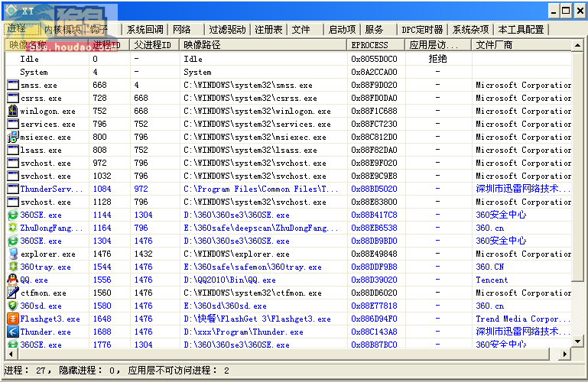Click the Flashget3.exe orange icon
The width and height of the screenshot is (588, 382).
pos(13,319)
